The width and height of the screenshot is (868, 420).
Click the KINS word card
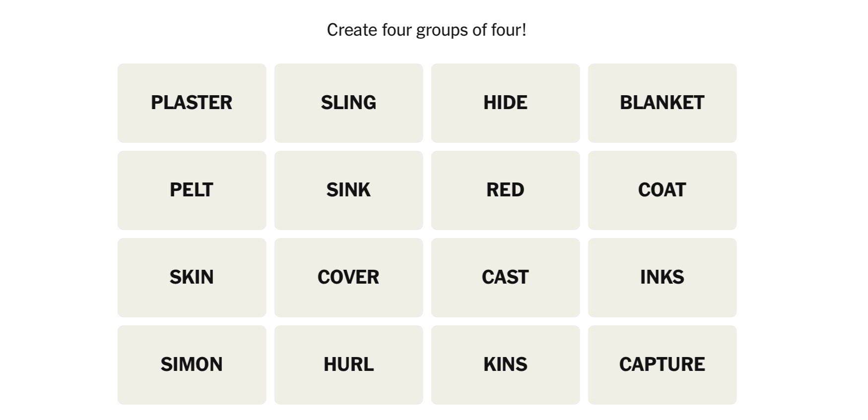tap(505, 364)
